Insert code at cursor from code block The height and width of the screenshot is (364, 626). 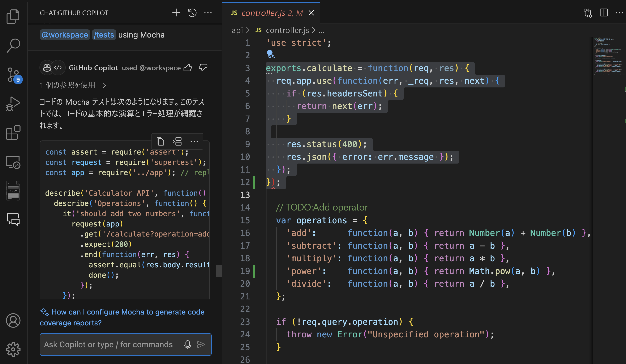[x=177, y=142]
